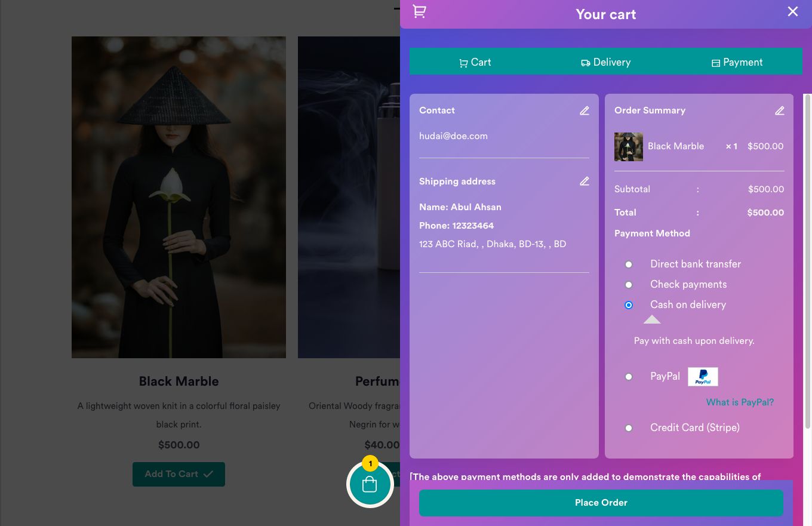The image size is (812, 526).
Task: Switch to the Cart tab
Action: (475, 62)
